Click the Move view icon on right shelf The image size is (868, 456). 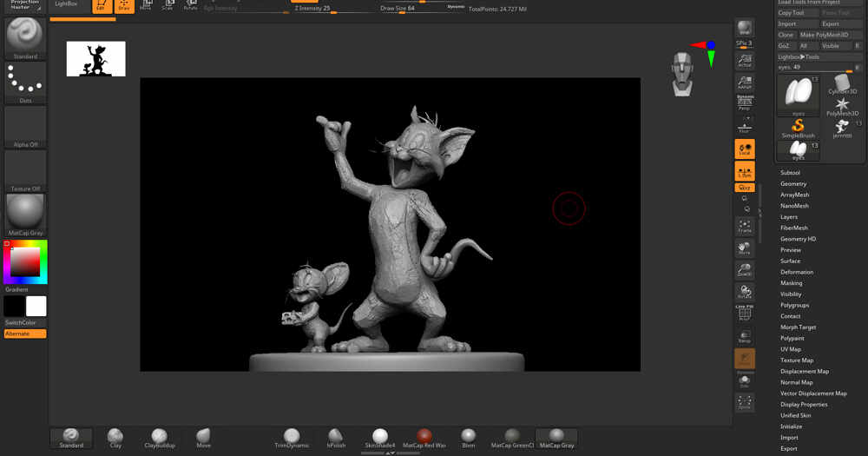pyautogui.click(x=745, y=248)
